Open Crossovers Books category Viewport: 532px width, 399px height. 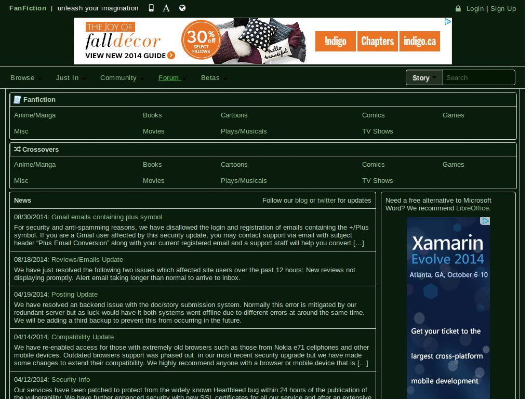coord(152,165)
